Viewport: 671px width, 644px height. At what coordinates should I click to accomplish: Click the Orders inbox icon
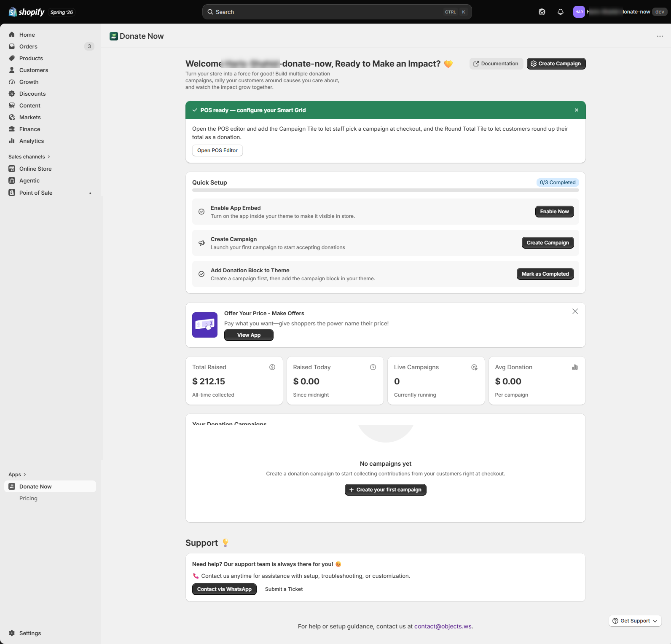pos(12,46)
